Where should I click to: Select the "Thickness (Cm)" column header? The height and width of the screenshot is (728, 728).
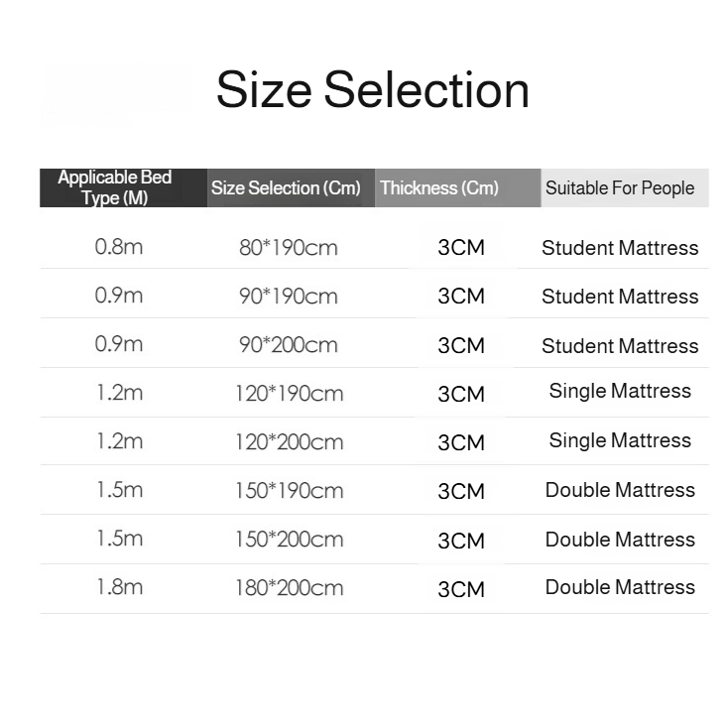[x=439, y=187]
